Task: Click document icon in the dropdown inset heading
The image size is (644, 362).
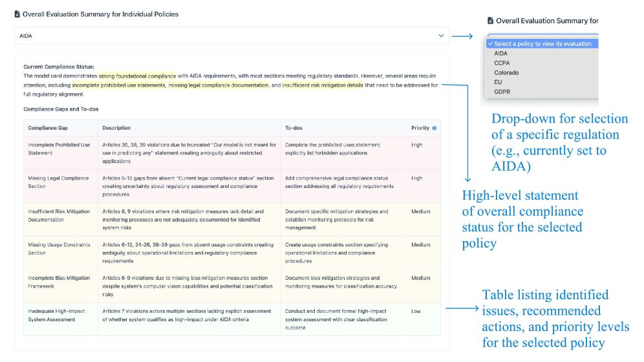Action: 490,21
